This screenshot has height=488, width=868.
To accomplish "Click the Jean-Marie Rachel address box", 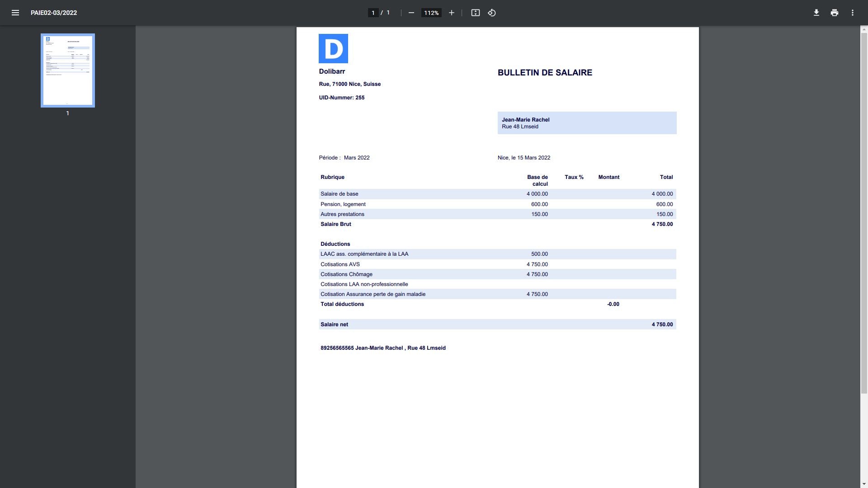I will tap(586, 123).
